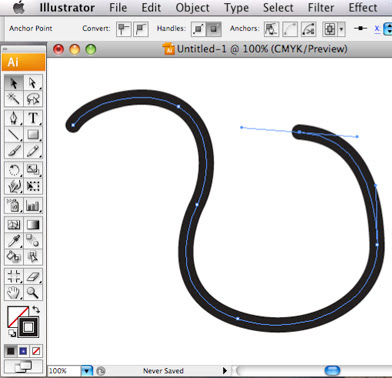Open the Object menu
392x378 pixels.
192,8
